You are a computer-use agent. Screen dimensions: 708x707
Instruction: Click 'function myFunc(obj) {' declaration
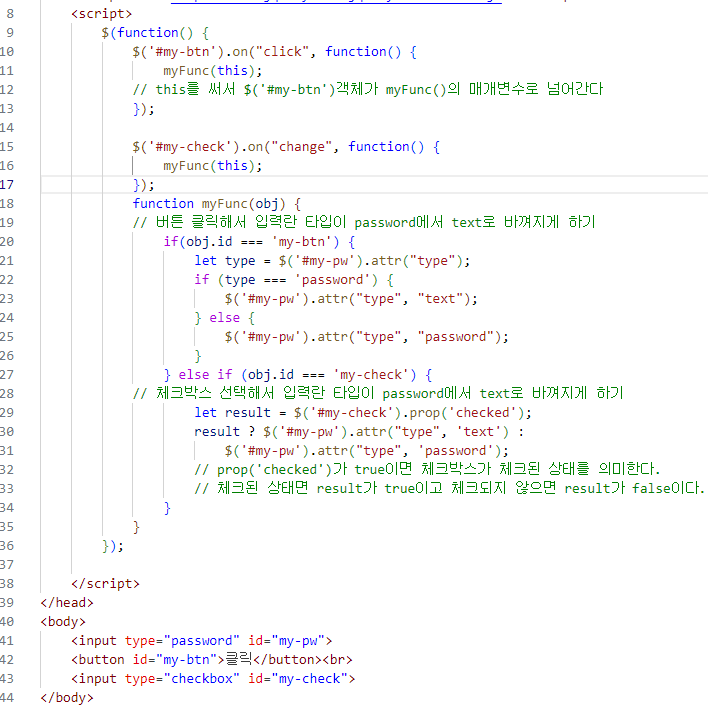(x=217, y=204)
